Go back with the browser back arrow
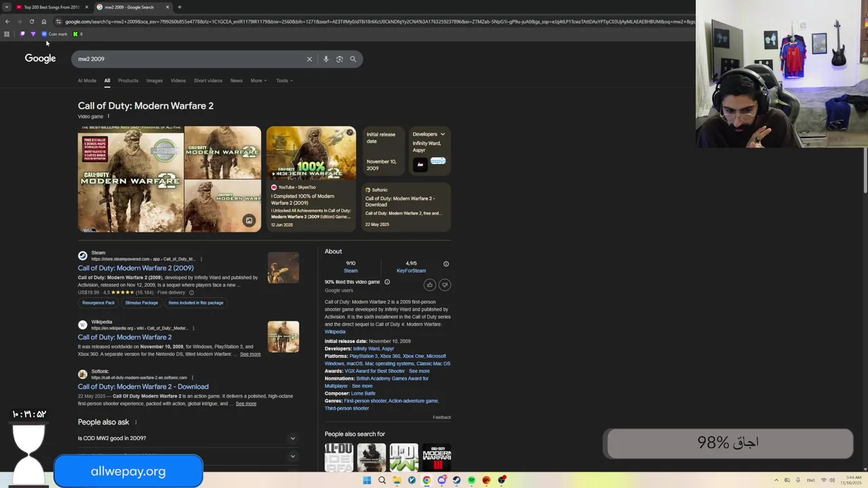The height and width of the screenshot is (488, 868). tap(7, 22)
